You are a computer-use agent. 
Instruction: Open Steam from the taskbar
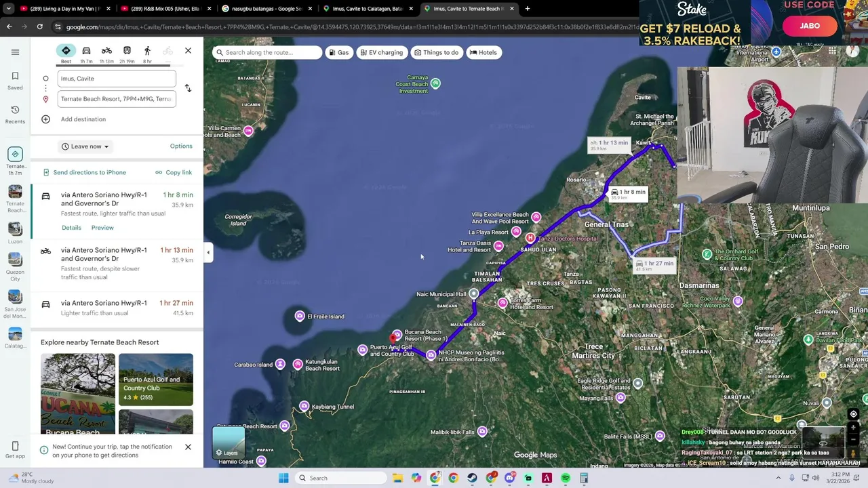click(x=472, y=478)
